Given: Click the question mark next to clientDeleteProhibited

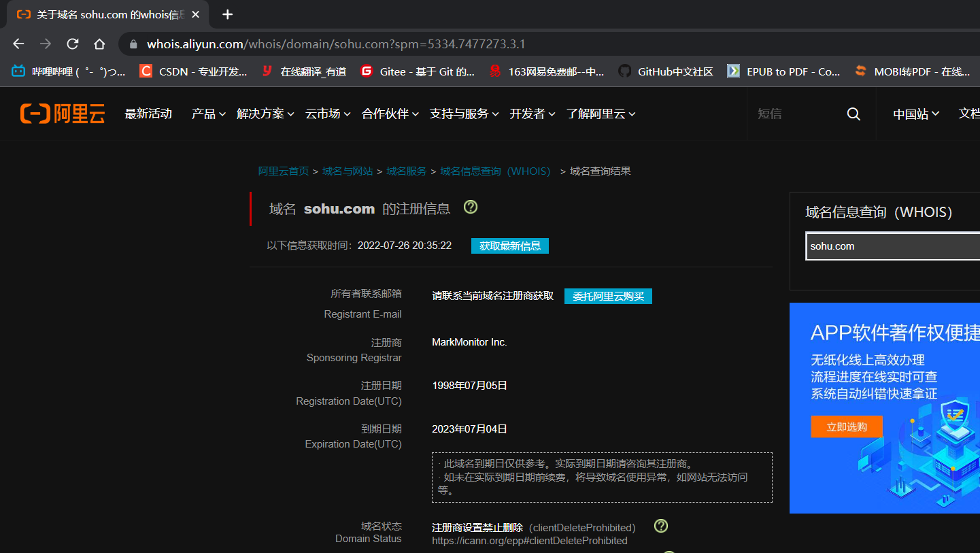Looking at the screenshot, I should point(660,526).
